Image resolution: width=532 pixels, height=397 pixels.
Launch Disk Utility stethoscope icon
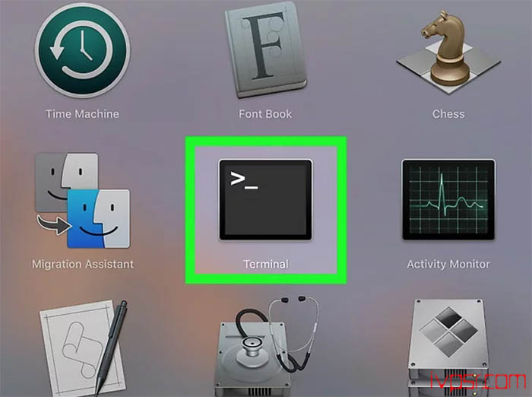pyautogui.click(x=267, y=346)
